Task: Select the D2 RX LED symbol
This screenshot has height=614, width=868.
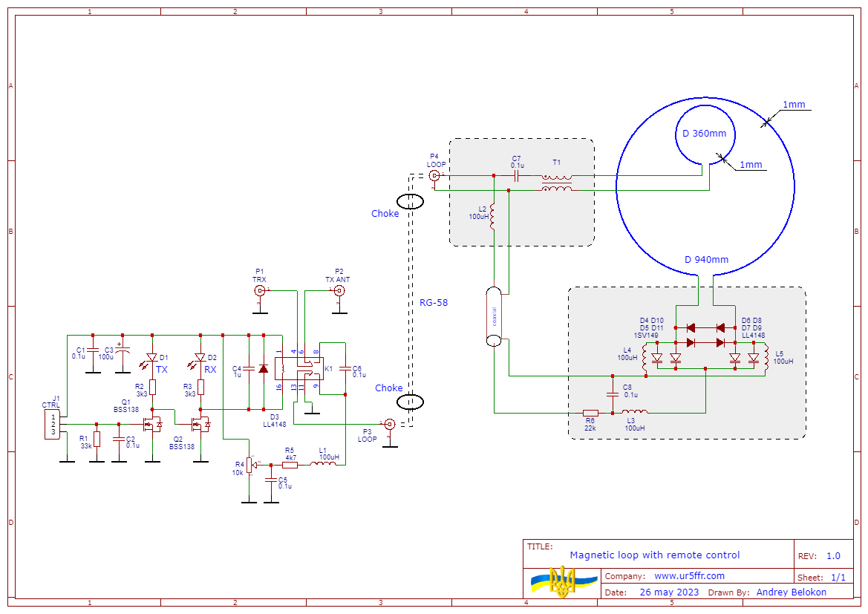Action: click(x=200, y=359)
